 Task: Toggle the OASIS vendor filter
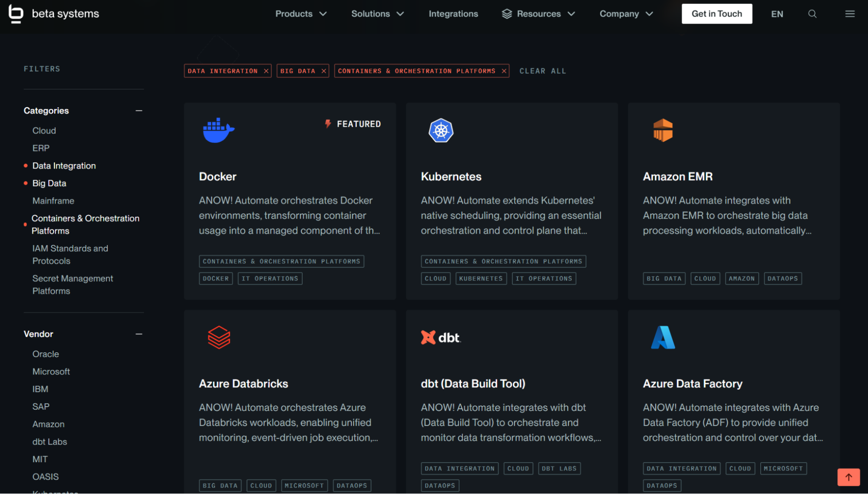(45, 477)
